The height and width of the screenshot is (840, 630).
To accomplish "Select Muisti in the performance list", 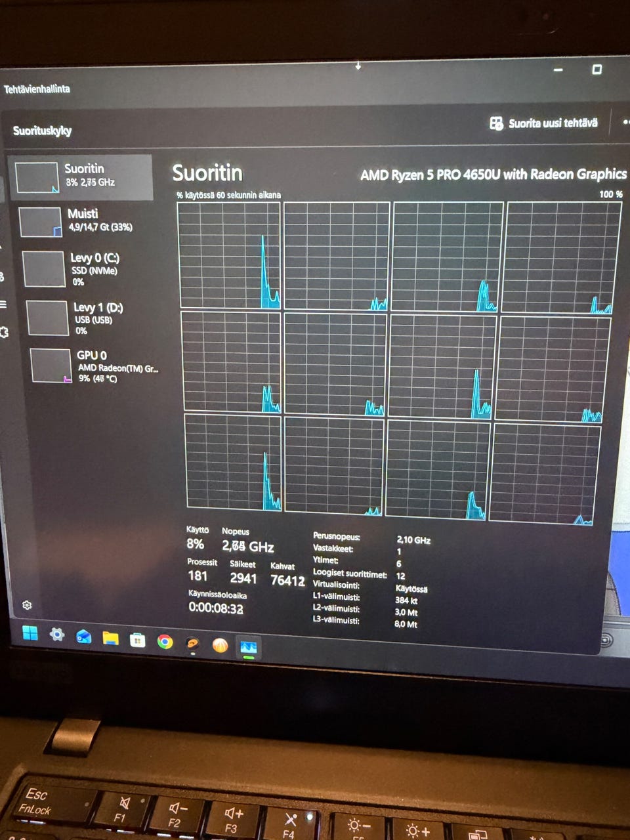I will click(x=84, y=221).
